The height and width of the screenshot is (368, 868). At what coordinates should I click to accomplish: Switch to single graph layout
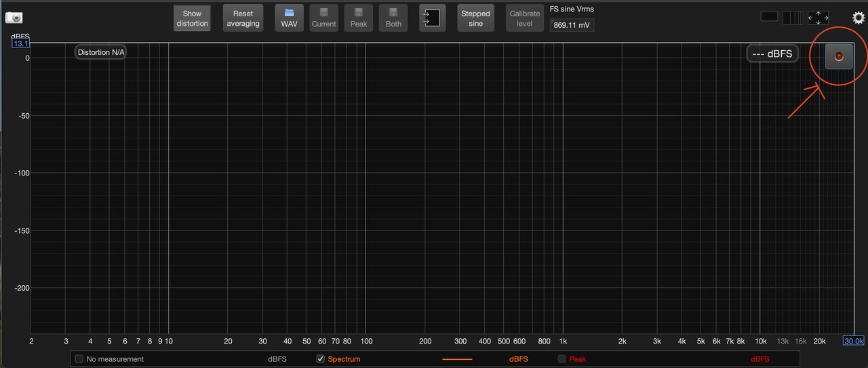[769, 17]
